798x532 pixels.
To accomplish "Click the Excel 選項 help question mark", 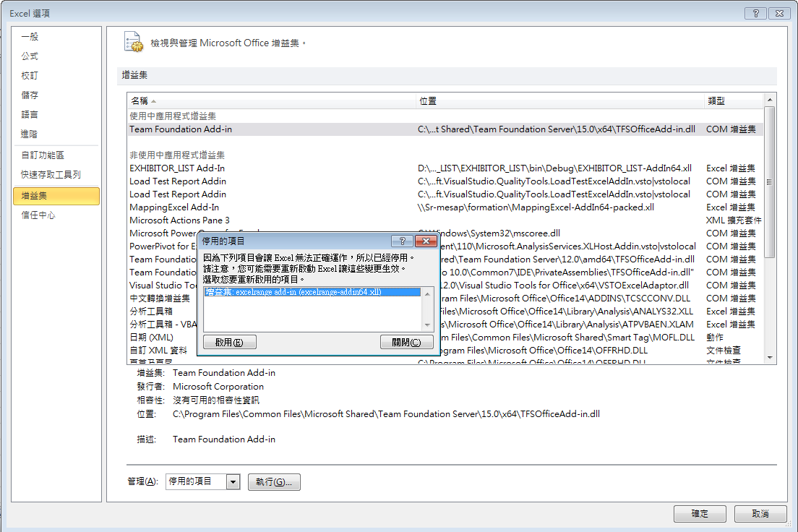I will 755,14.
